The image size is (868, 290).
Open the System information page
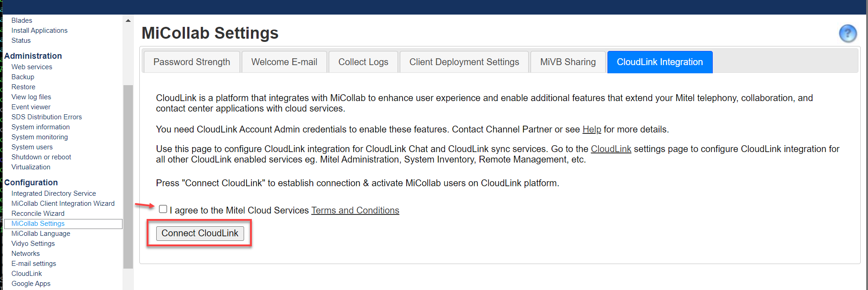pos(40,127)
